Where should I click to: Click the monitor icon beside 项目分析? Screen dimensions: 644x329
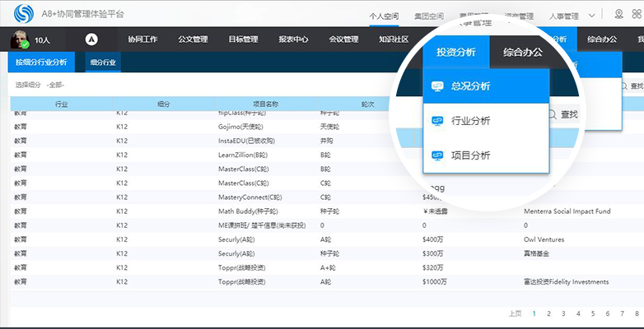437,155
